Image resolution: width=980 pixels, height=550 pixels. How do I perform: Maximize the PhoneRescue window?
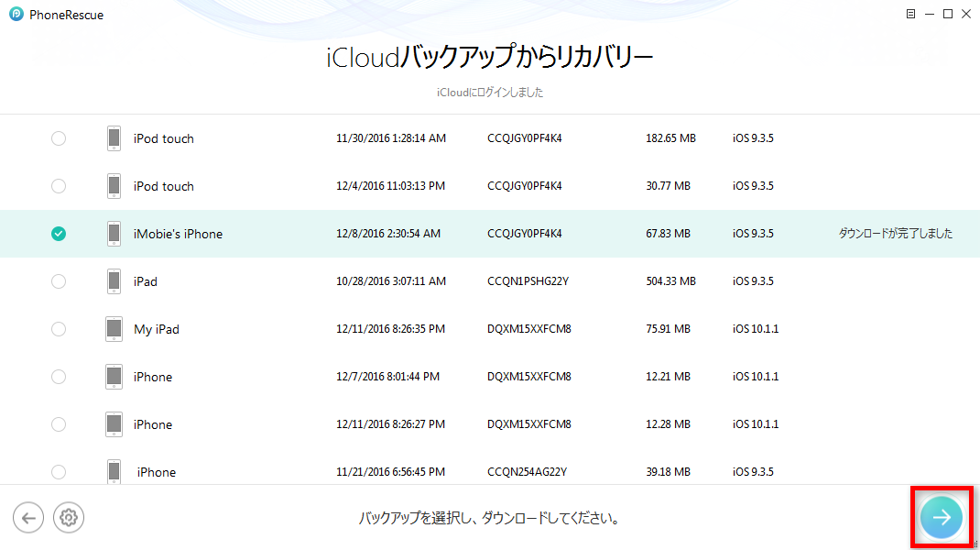948,15
